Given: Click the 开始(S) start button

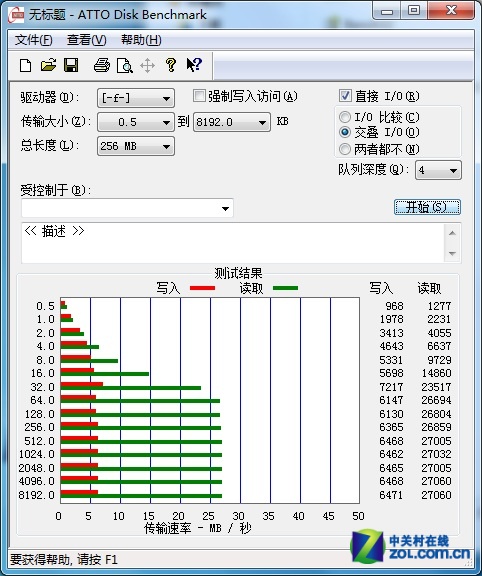Looking at the screenshot, I should coord(427,207).
